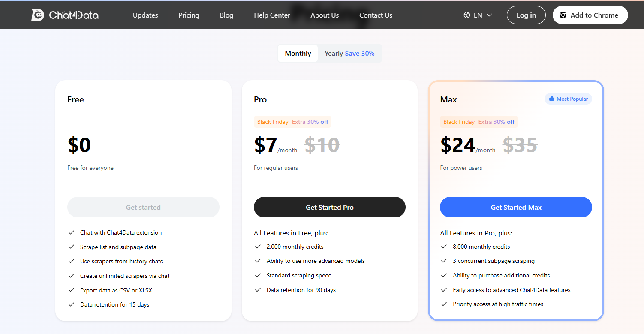Open the Pricing page
The image size is (644, 334).
click(x=189, y=15)
